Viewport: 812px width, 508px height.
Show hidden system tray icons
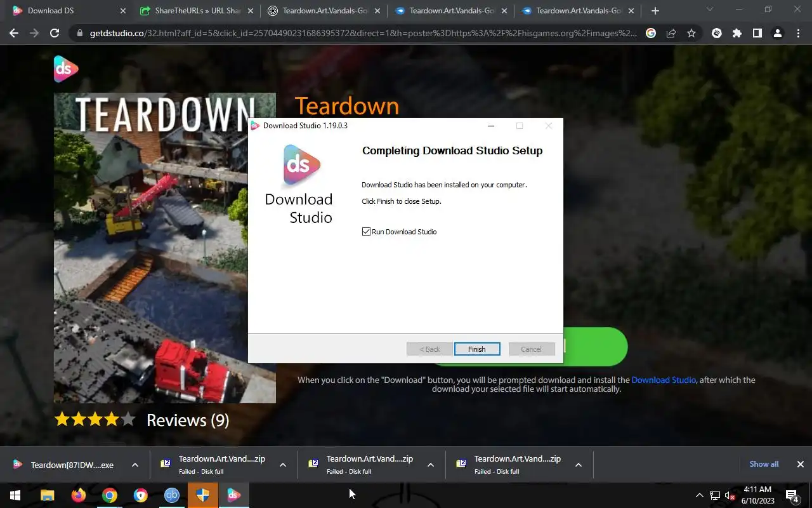[699, 495]
